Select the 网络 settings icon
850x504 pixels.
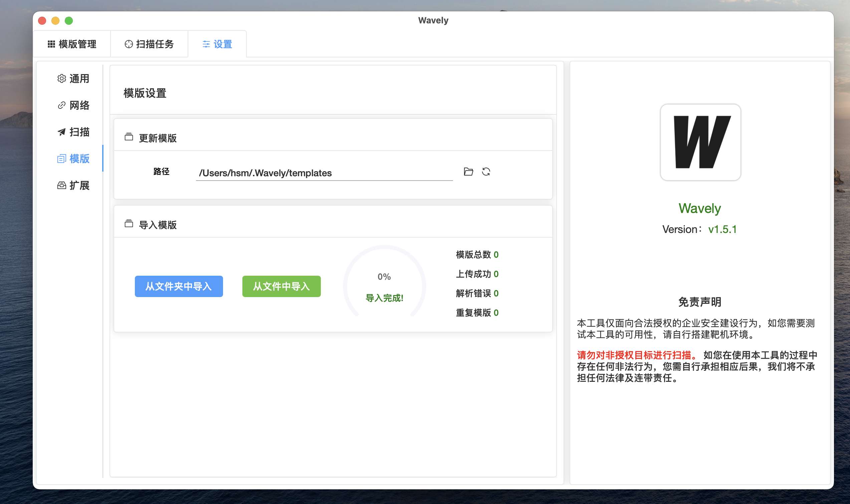(x=62, y=105)
